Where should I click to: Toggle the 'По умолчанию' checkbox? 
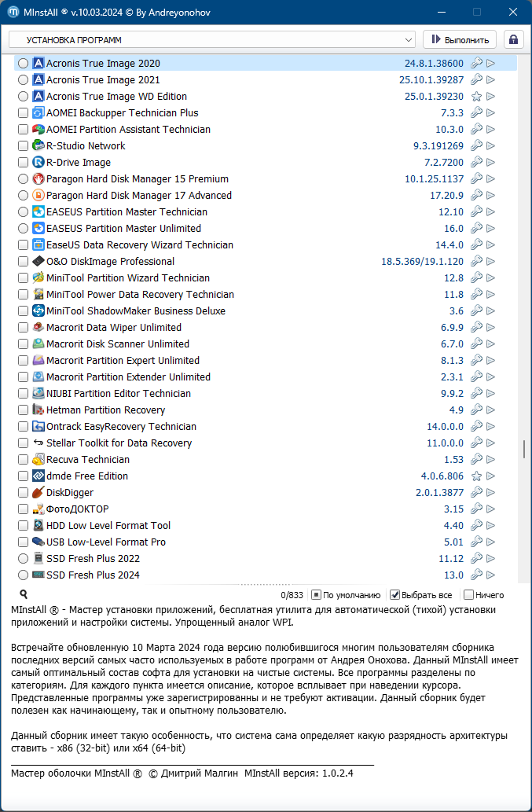[x=317, y=595]
